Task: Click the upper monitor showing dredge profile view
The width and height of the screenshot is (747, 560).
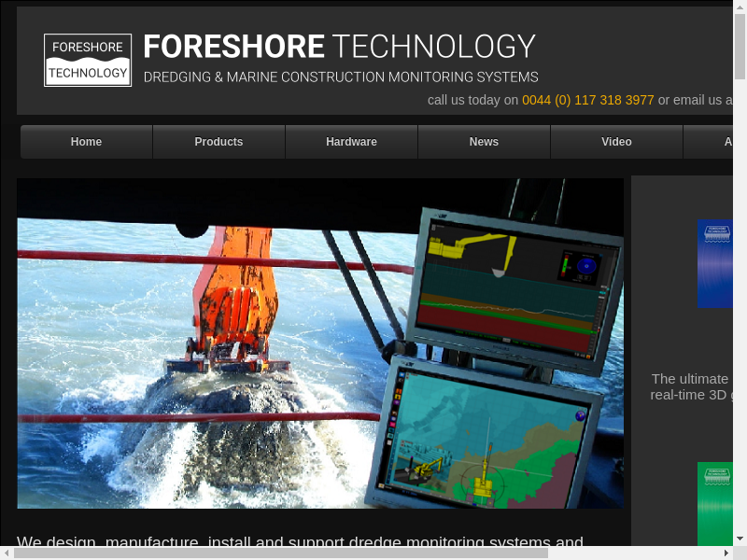Action: [x=515, y=284]
